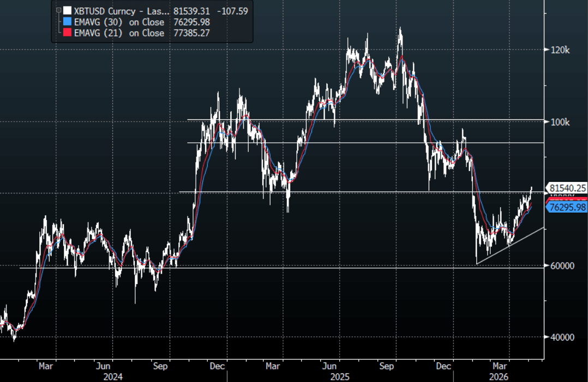Click the 2025 year label on axis
588x382 pixels.
click(340, 377)
